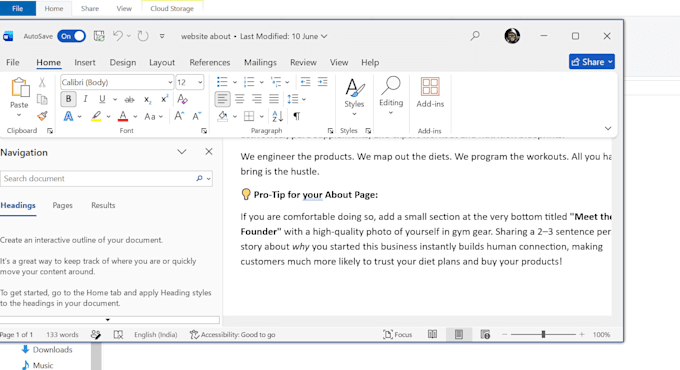Center the paragraph text
This screenshot has height=370, width=680.
pos(239,99)
